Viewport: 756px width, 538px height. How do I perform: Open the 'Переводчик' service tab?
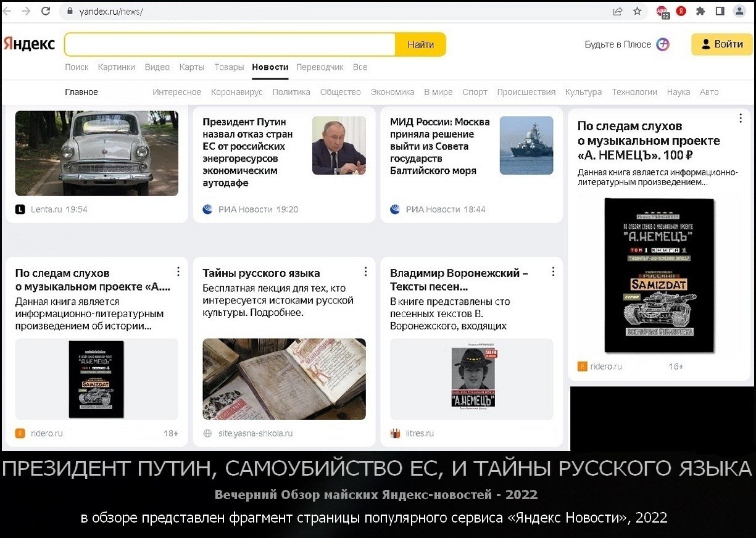click(320, 67)
